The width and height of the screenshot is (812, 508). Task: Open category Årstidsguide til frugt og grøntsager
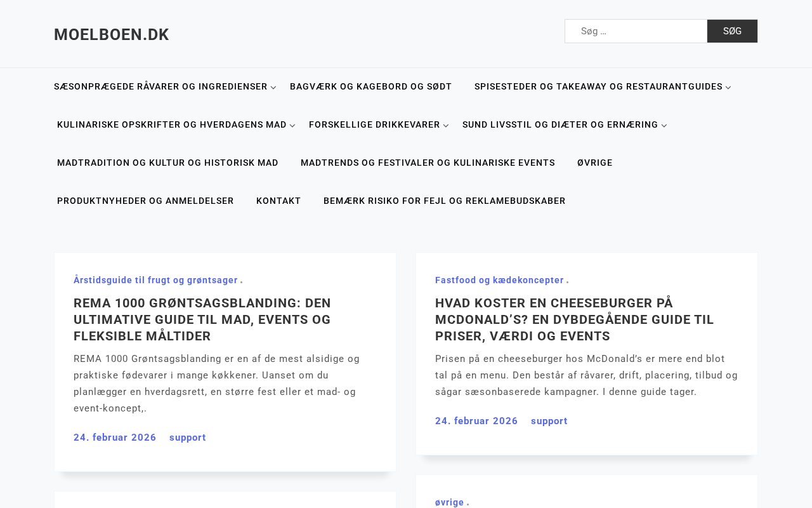(155, 280)
